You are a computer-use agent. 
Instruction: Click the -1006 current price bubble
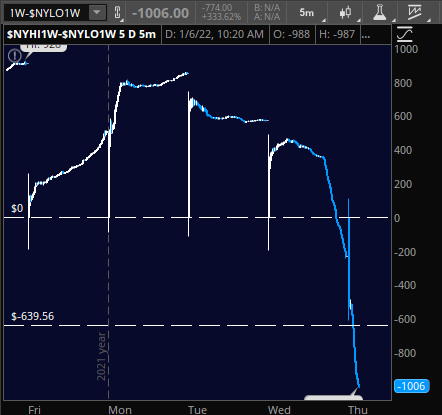[x=412, y=386]
